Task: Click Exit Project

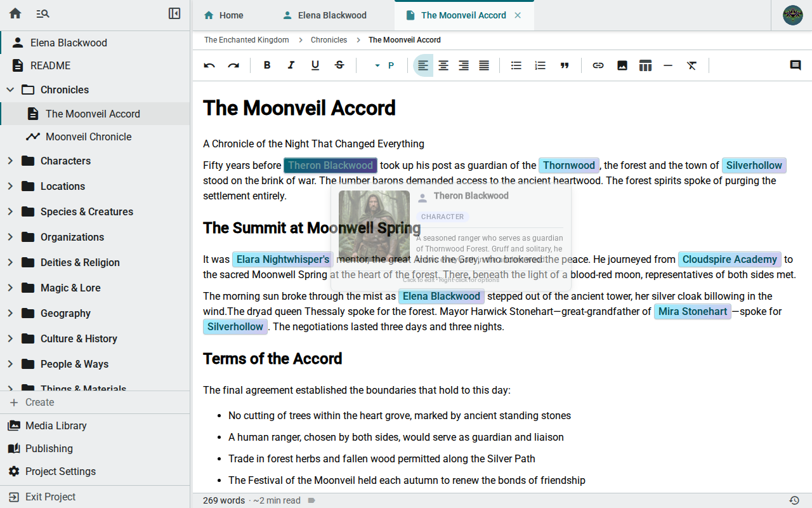Action: click(95, 497)
